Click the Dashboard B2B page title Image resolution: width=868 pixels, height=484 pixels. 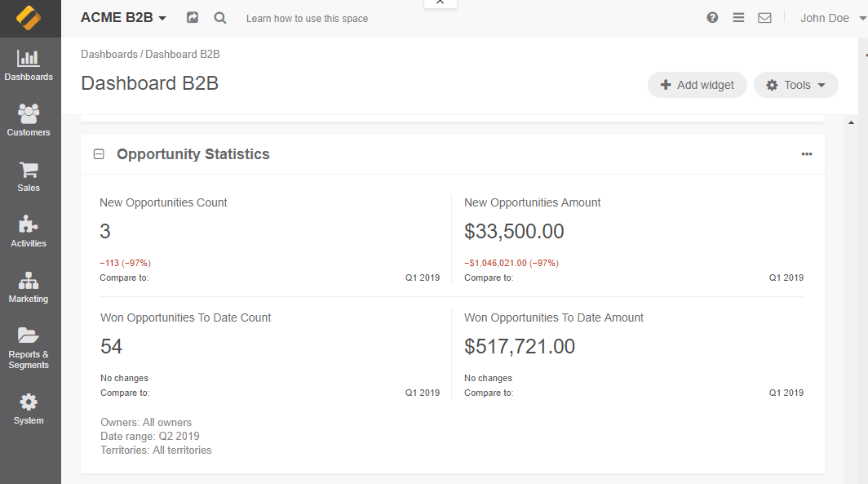pyautogui.click(x=149, y=83)
